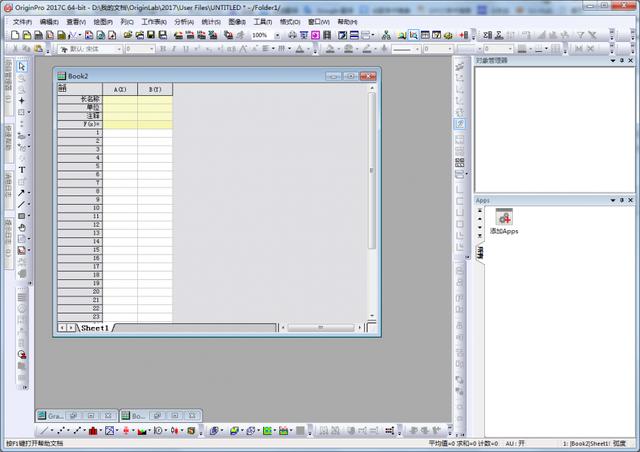Select row 10 header in worksheet
Image resolution: width=640 pixels, height=452 pixels.
[x=80, y=207]
